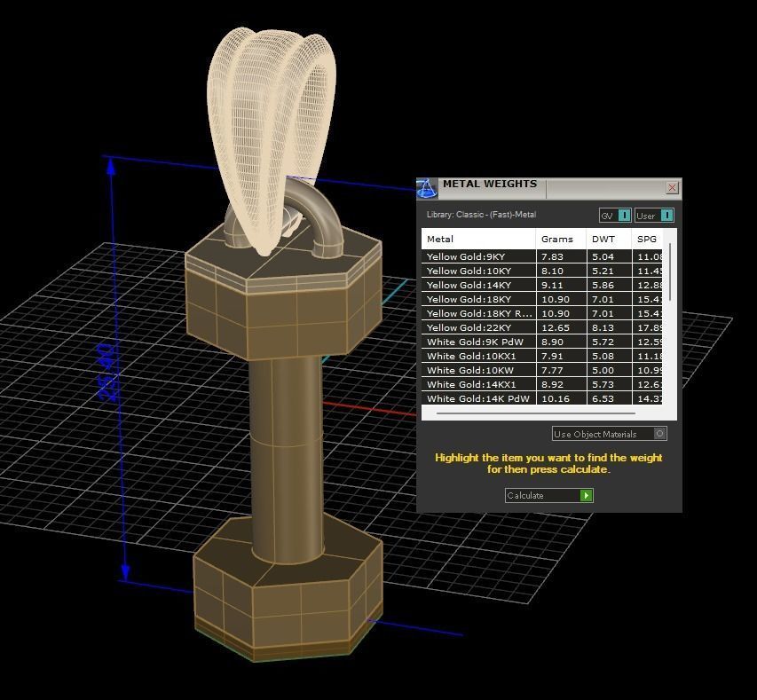Viewport: 757px width, 700px height.
Task: Select the Yellow Gold:10KY row
Action: [x=541, y=271]
